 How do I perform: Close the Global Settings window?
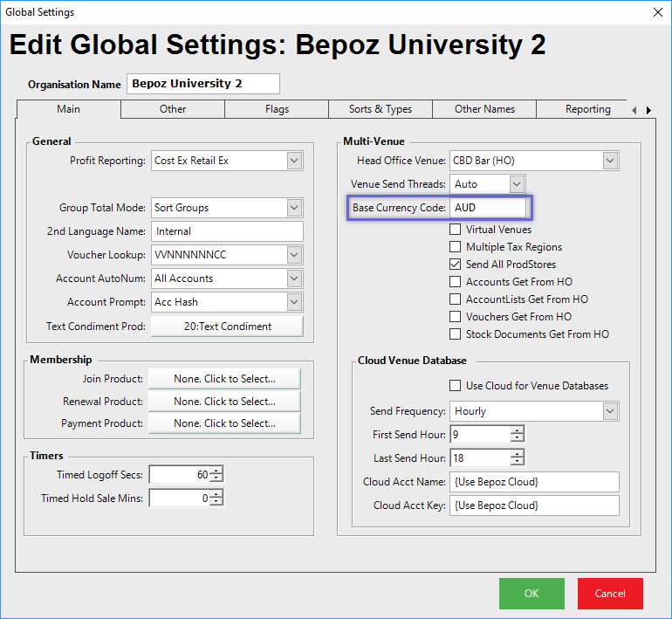(x=657, y=12)
